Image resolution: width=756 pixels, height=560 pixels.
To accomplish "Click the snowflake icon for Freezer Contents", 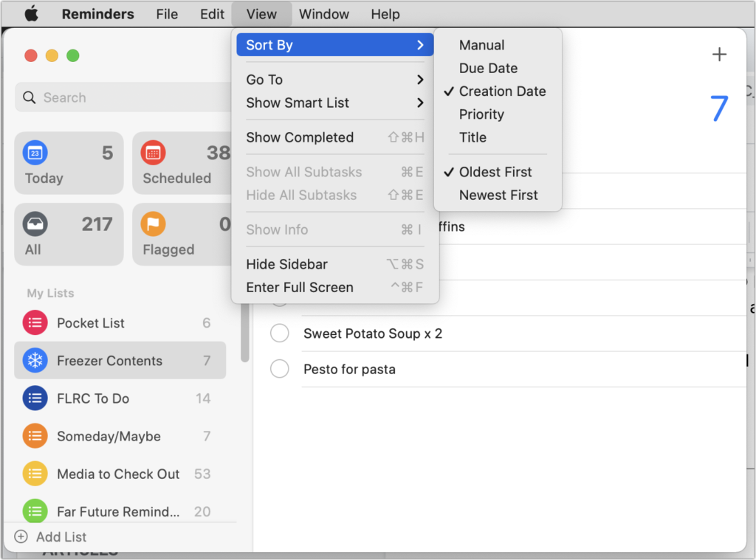I will coord(35,361).
